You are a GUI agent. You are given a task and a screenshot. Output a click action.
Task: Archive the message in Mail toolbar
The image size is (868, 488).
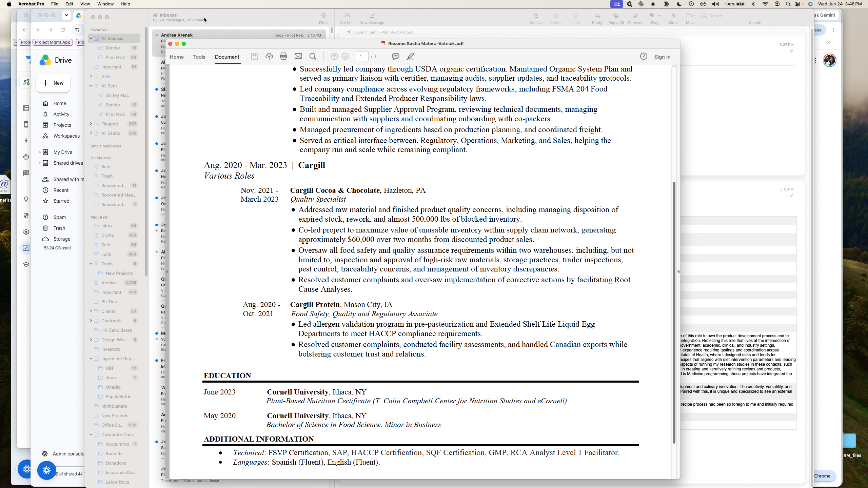click(x=536, y=19)
